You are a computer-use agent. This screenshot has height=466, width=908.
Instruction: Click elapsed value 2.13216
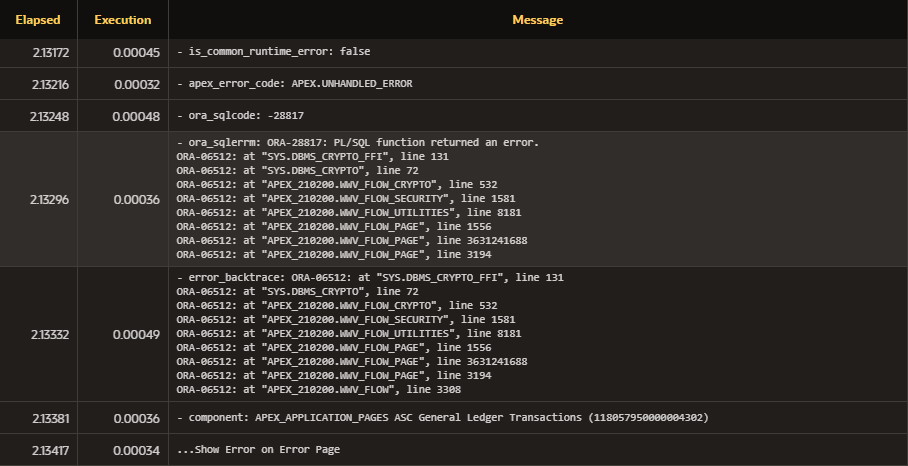(51, 85)
